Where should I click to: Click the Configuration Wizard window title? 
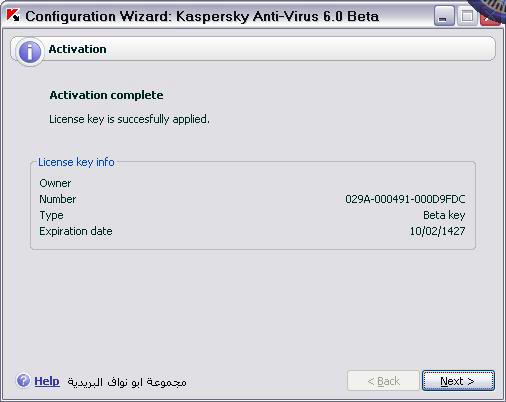point(202,16)
